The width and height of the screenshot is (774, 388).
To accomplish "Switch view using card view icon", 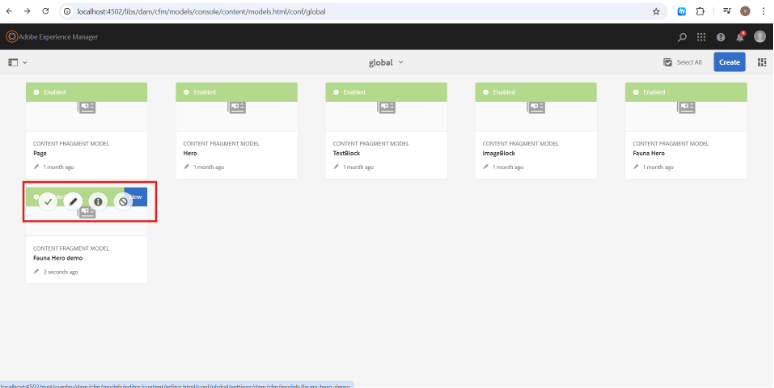I will point(762,62).
